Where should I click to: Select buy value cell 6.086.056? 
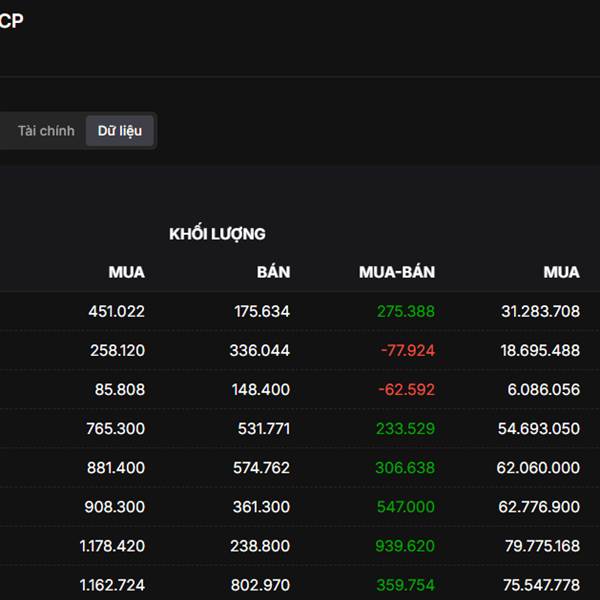544,390
